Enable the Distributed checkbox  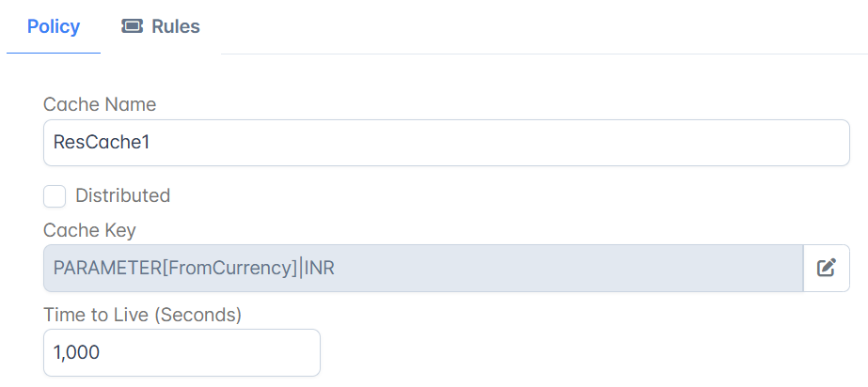pos(55,196)
